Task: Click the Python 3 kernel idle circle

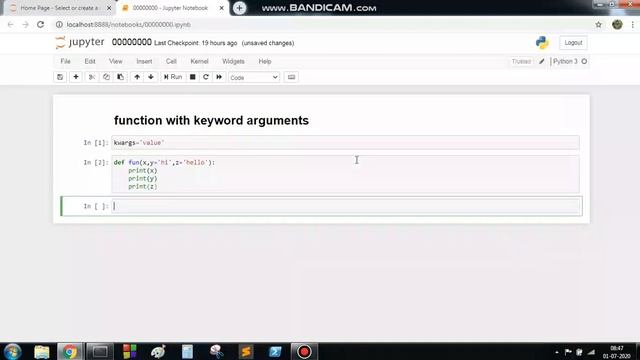Action: pyautogui.click(x=584, y=61)
